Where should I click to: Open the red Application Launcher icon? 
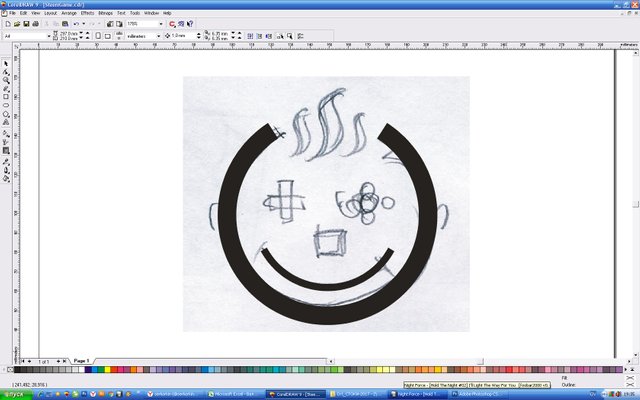pos(172,24)
